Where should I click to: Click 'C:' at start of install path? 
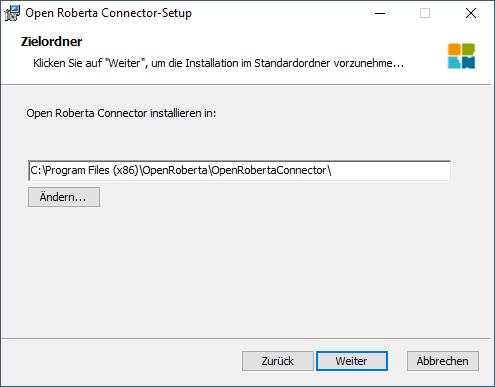pos(36,171)
